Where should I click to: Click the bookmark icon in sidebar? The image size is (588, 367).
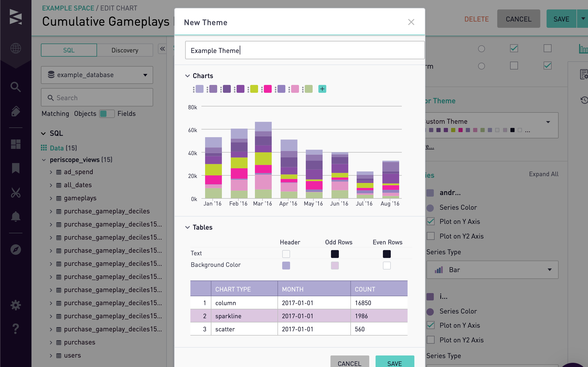(x=16, y=168)
